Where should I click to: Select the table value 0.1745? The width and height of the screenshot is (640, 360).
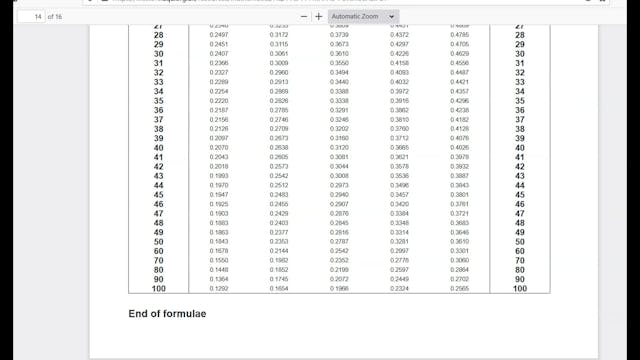pos(279,279)
